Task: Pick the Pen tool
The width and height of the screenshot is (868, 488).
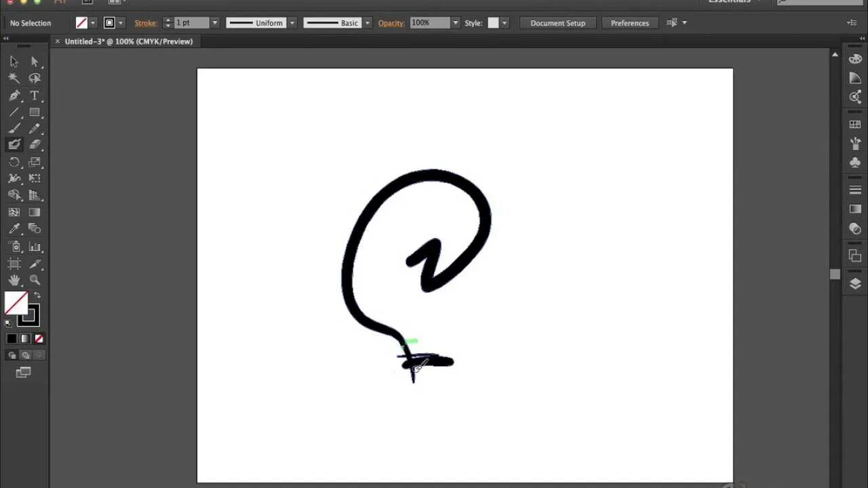Action: click(14, 96)
